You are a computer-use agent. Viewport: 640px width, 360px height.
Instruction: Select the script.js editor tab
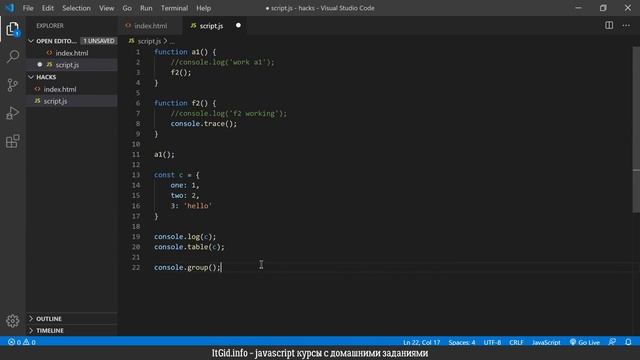tap(211, 26)
